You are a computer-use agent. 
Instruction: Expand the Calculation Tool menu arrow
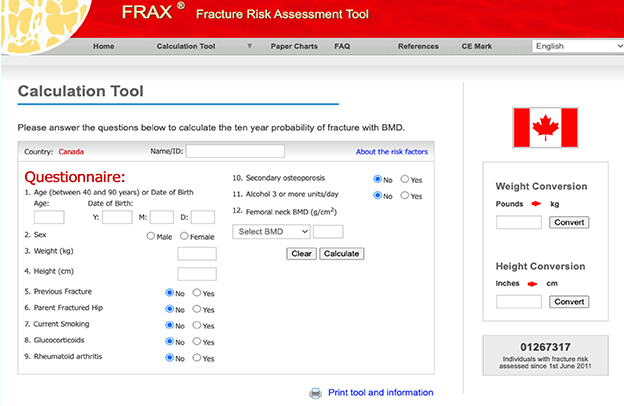click(250, 46)
